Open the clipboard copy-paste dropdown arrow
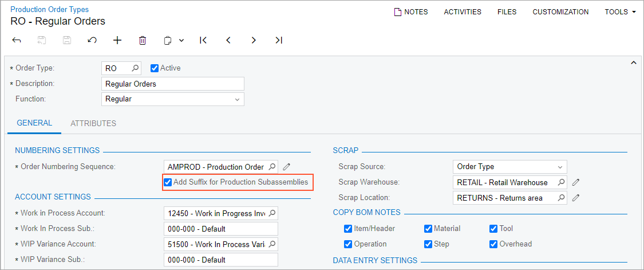 (x=181, y=40)
